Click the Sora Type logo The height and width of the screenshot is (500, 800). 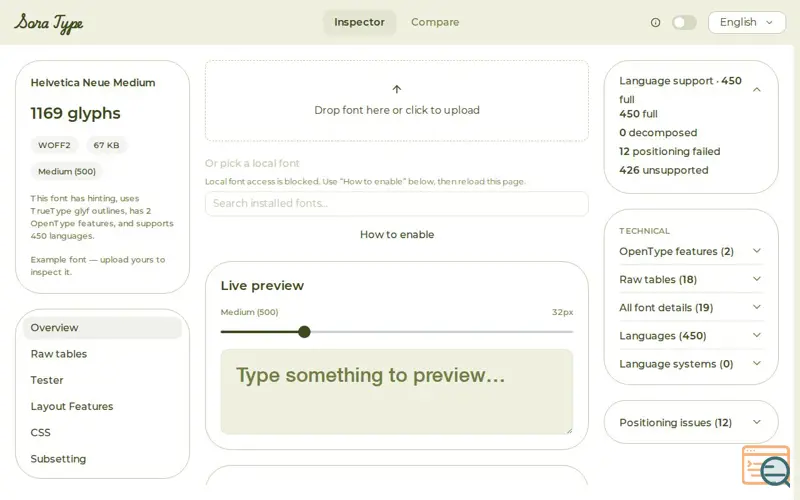pyautogui.click(x=48, y=23)
